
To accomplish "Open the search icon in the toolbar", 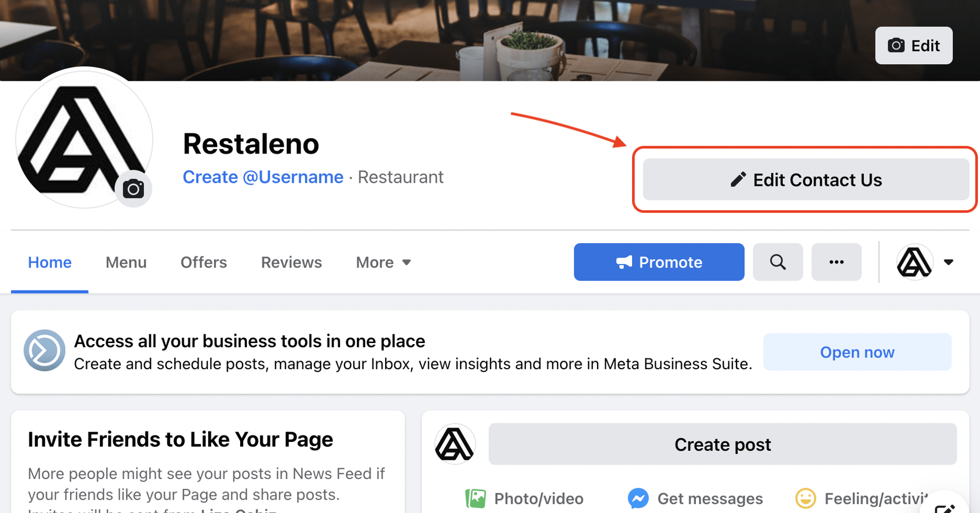I will pyautogui.click(x=778, y=262).
